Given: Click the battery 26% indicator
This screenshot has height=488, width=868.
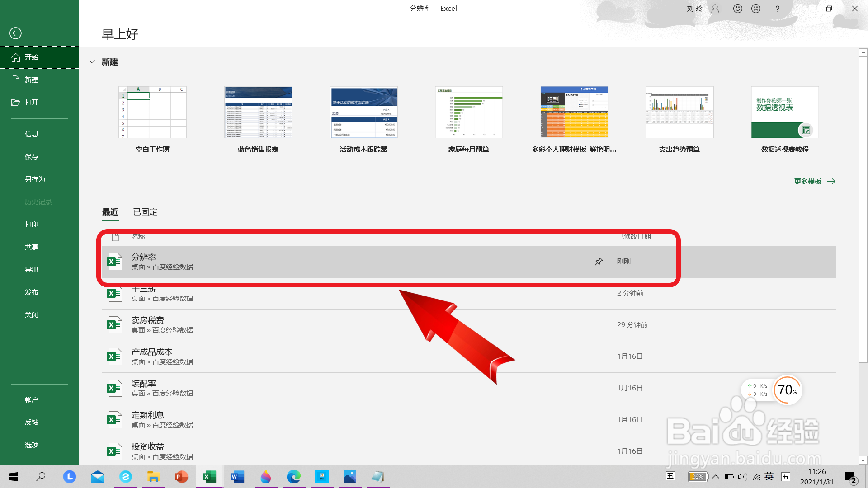Looking at the screenshot, I should point(698,477).
